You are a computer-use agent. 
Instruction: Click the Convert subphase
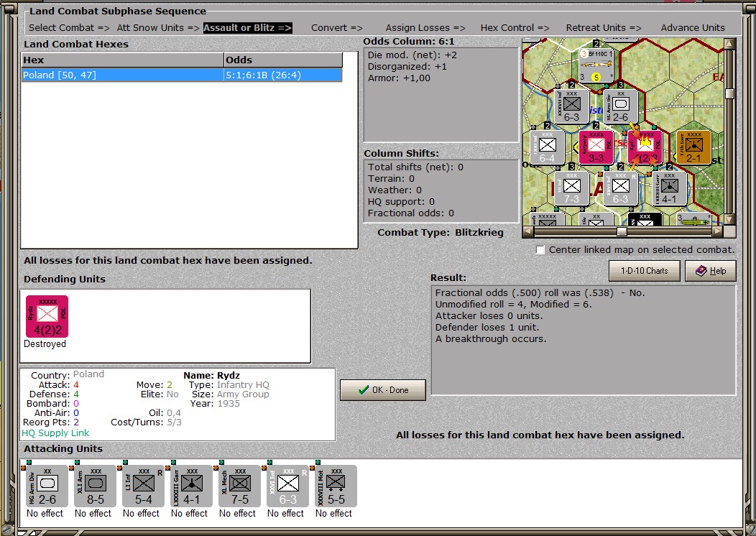click(x=336, y=28)
